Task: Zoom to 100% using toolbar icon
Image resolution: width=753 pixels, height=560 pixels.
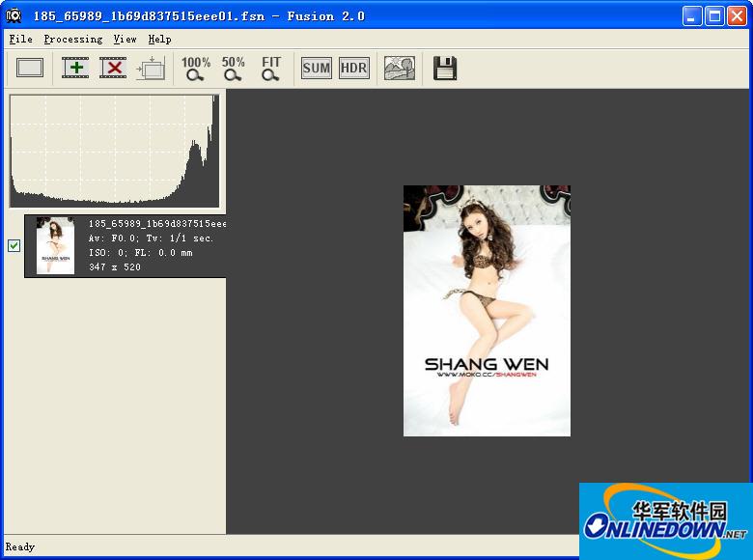Action: (195, 69)
